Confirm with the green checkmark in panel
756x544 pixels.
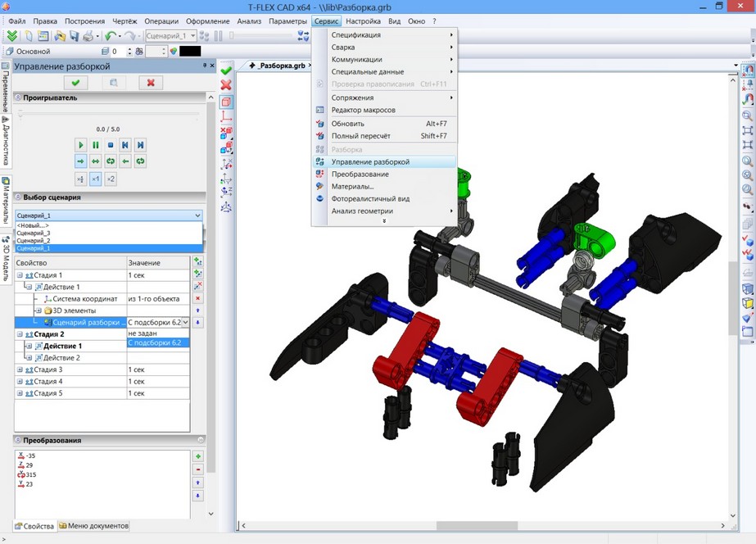tap(75, 83)
